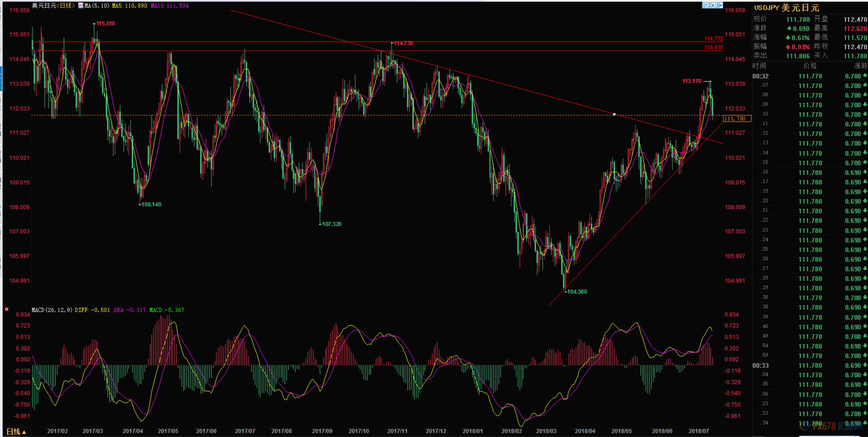The width and height of the screenshot is (868, 437).
Task: Click the first blue chart-range icon at top right
Action: click(706, 5)
